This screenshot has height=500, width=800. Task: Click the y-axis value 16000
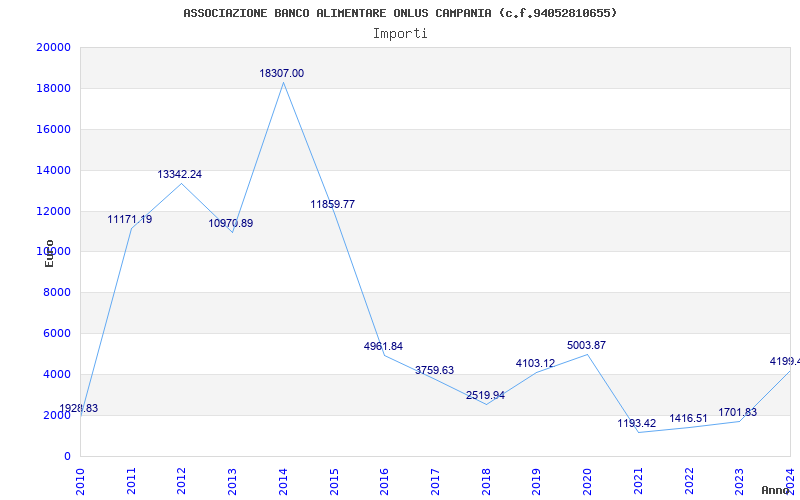[53, 129]
